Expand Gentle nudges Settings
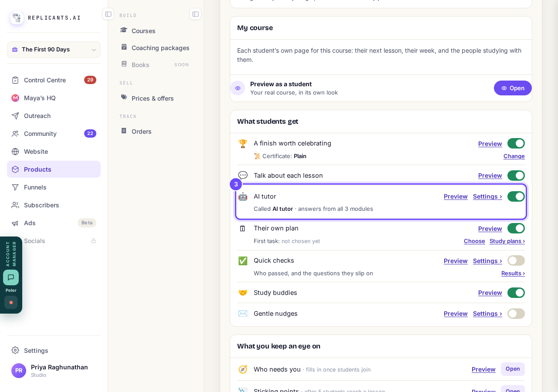This screenshot has width=558, height=392. click(x=487, y=314)
